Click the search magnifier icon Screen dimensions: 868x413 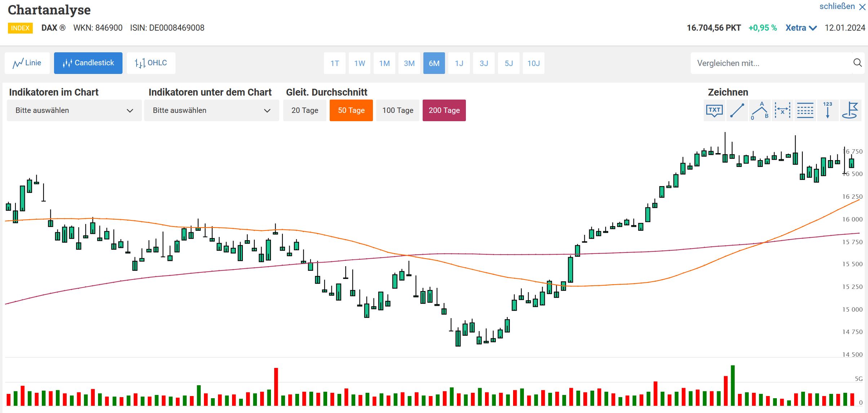click(858, 63)
